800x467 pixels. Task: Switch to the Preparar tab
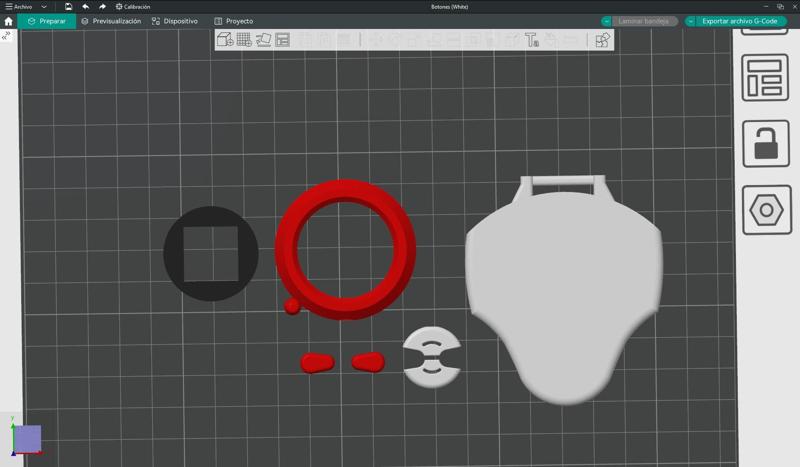tap(46, 21)
